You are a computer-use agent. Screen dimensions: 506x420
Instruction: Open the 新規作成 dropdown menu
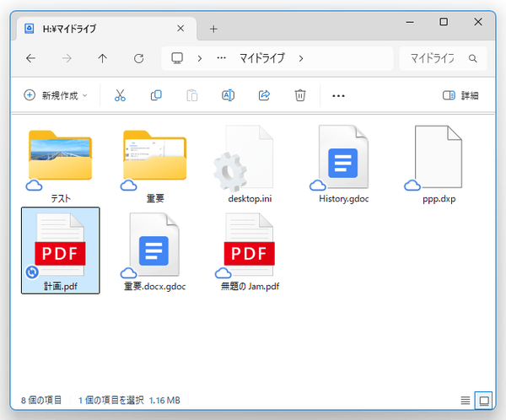56,95
